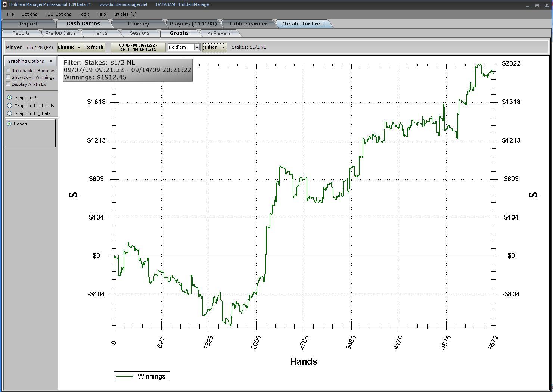Click the $2022 right axis label

511,63
